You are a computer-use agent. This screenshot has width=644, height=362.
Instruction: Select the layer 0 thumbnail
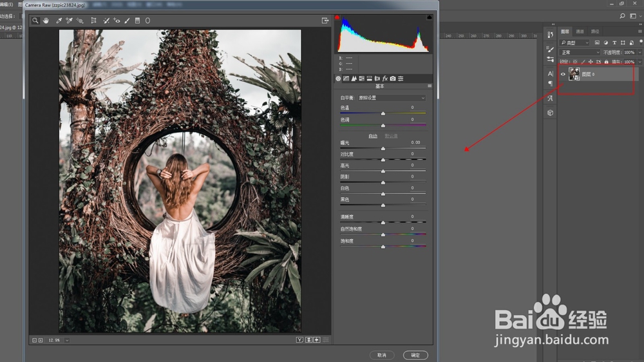coord(574,74)
